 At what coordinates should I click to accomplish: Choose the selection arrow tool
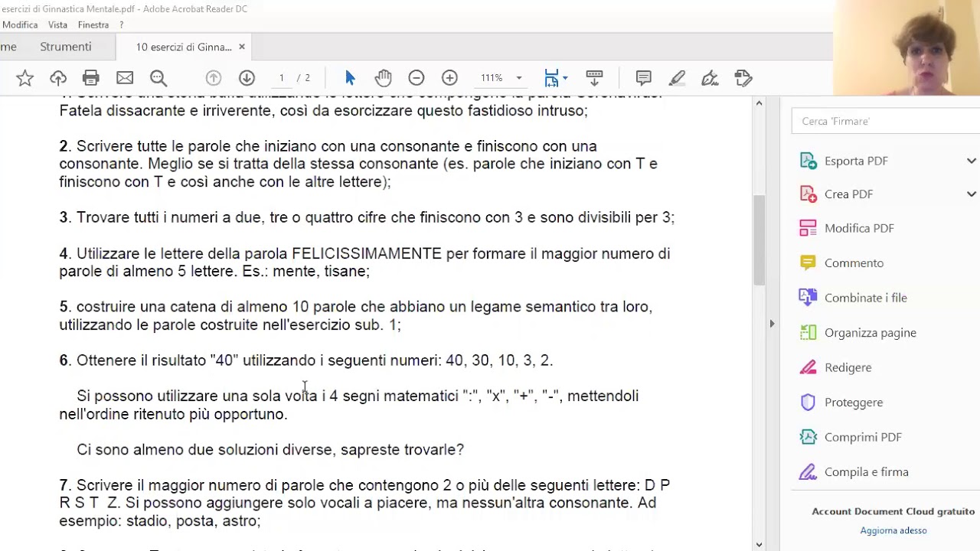(x=351, y=78)
